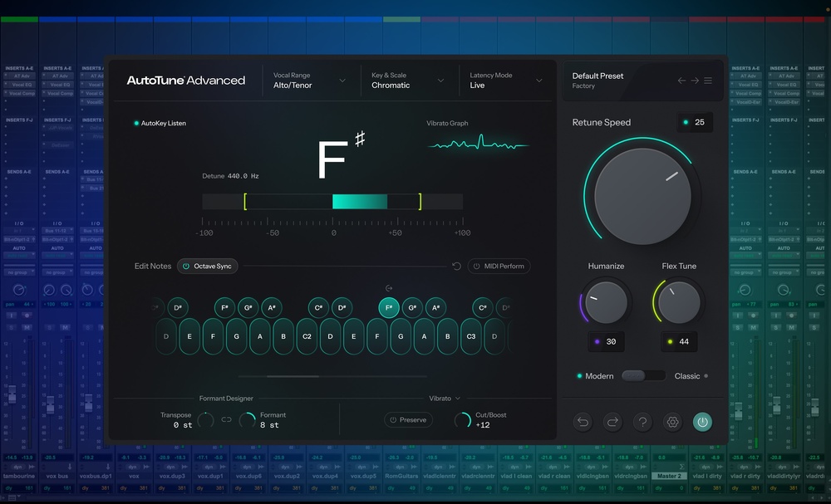
Task: Toggle the Transpose-Formant link icon
Action: [226, 420]
